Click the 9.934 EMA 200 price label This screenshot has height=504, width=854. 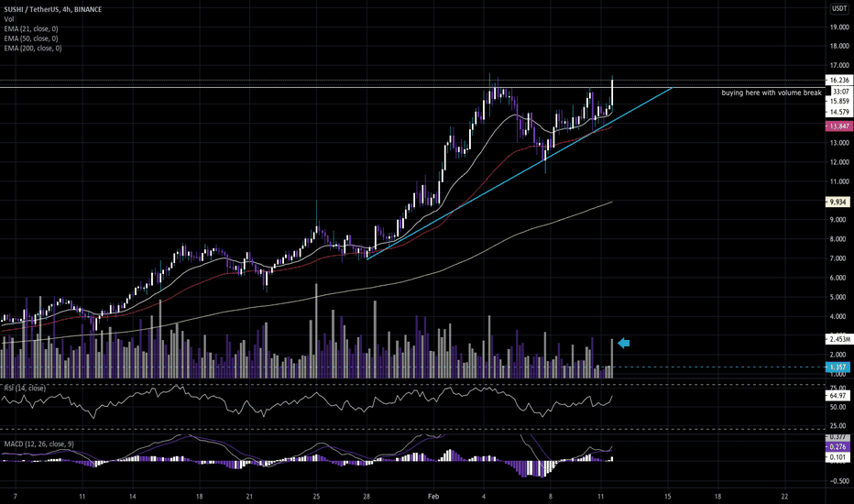point(838,203)
